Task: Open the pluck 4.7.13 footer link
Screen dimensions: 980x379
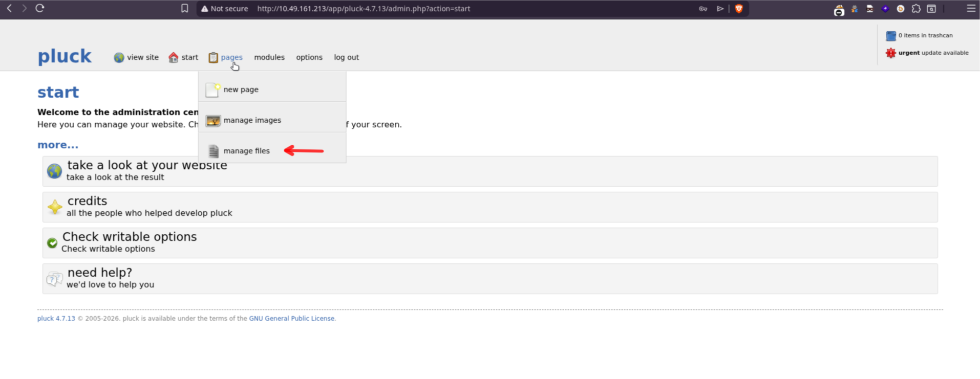Action: 56,318
